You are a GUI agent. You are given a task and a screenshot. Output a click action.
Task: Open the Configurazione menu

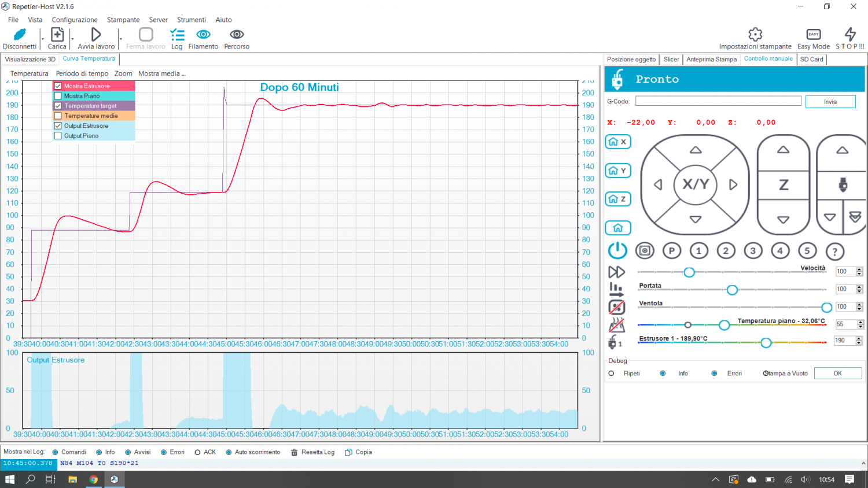click(75, 20)
